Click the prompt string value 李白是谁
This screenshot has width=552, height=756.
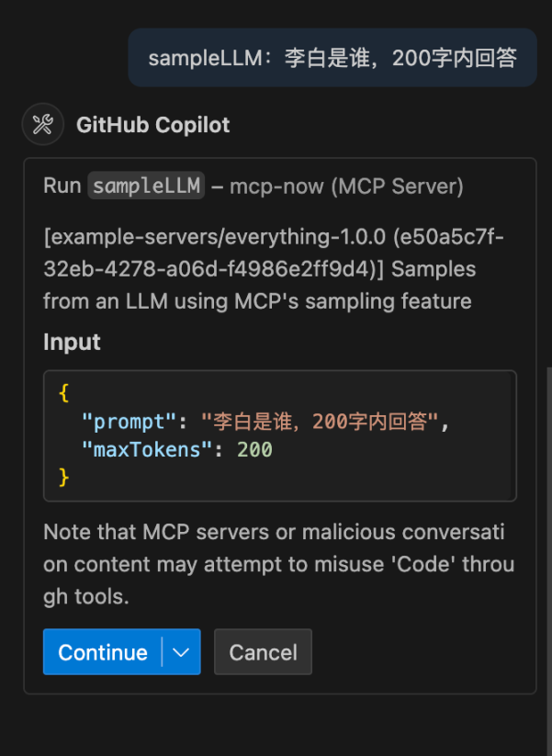(321, 422)
